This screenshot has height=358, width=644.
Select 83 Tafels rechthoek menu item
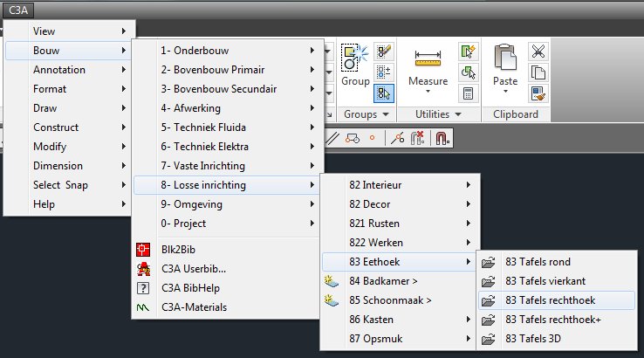pyautogui.click(x=557, y=300)
